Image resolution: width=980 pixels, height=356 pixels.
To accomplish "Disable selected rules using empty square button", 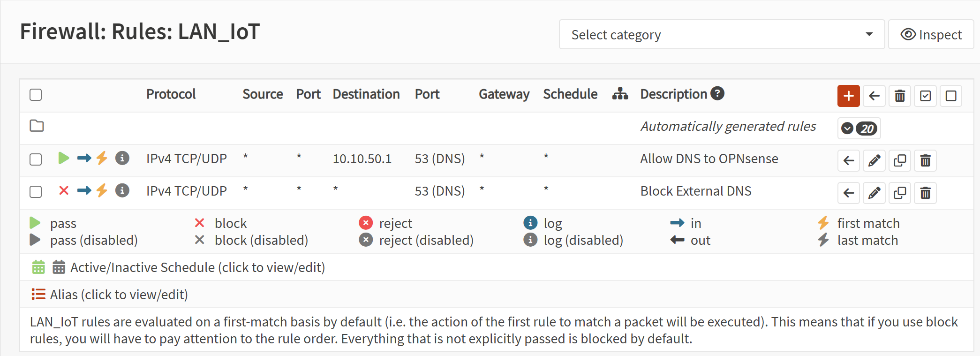I will [951, 96].
